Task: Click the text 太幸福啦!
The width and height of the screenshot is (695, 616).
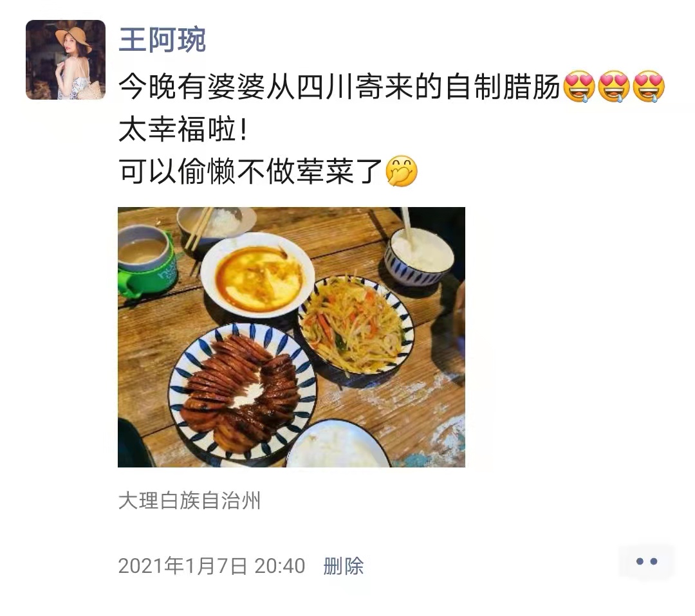Action: [x=183, y=129]
